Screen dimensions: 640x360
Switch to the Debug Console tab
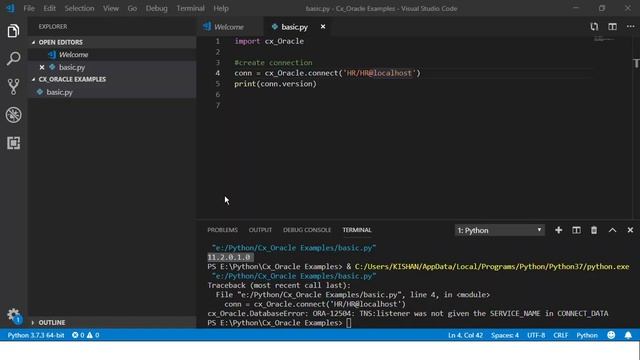(x=307, y=230)
